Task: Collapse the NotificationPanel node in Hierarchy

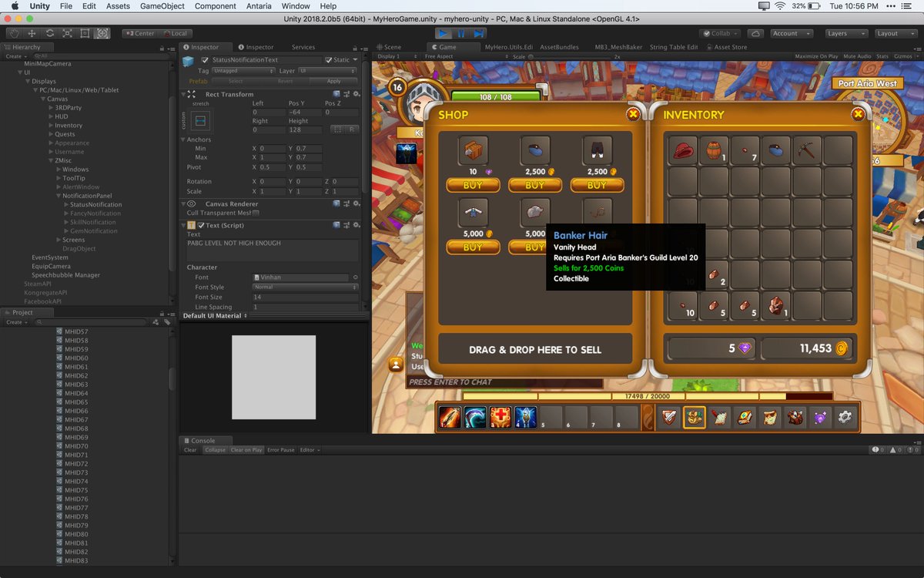Action: (59, 196)
